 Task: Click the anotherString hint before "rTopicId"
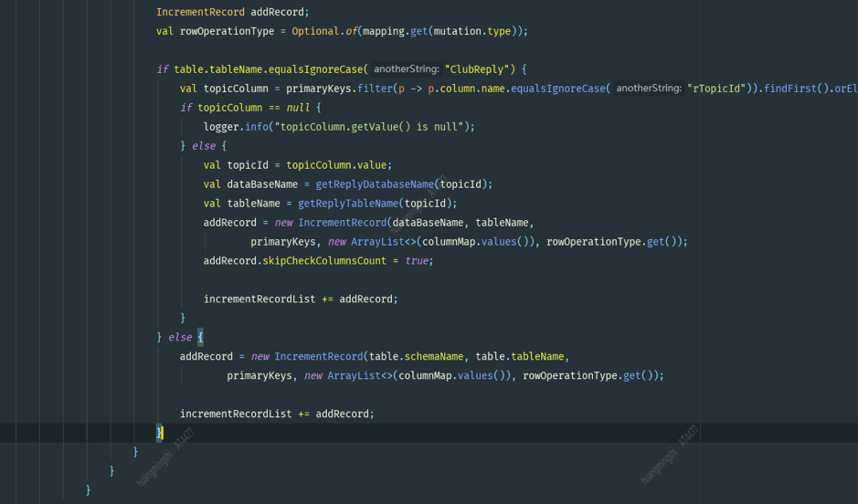click(649, 88)
